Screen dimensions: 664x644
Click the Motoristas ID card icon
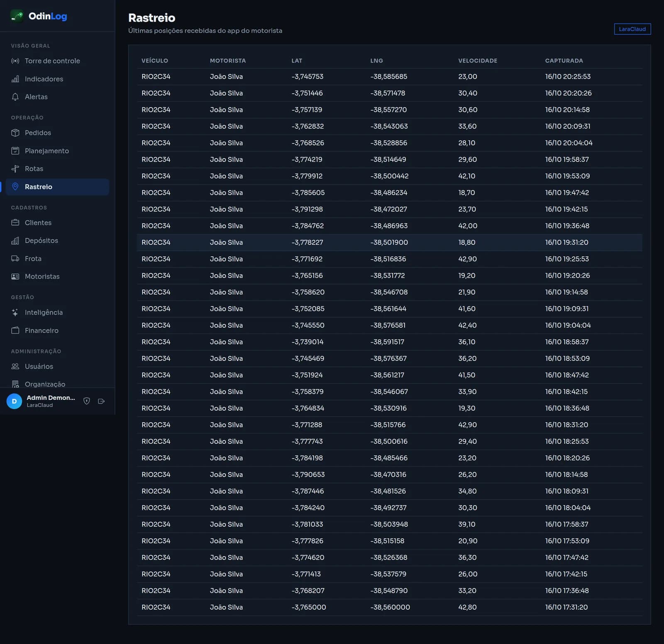coord(15,277)
